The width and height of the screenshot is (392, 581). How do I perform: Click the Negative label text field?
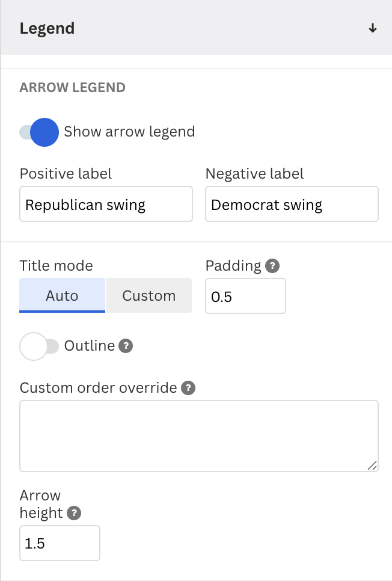pyautogui.click(x=292, y=204)
